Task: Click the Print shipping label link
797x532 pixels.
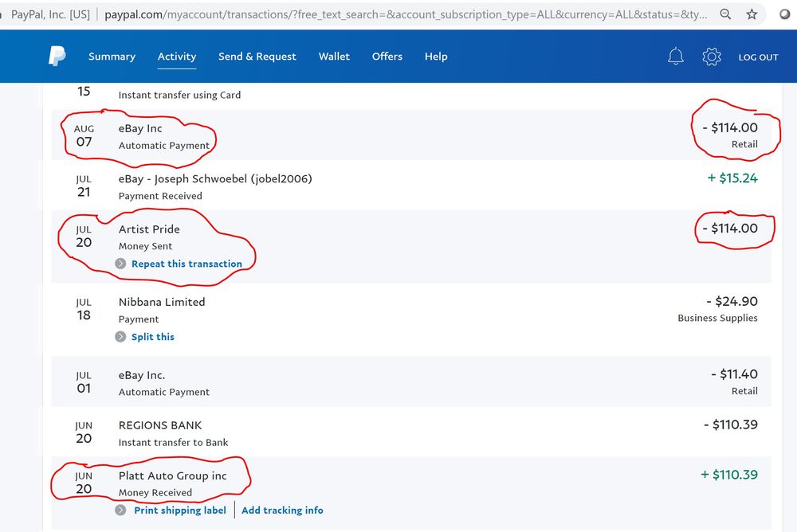Action: coord(180,510)
